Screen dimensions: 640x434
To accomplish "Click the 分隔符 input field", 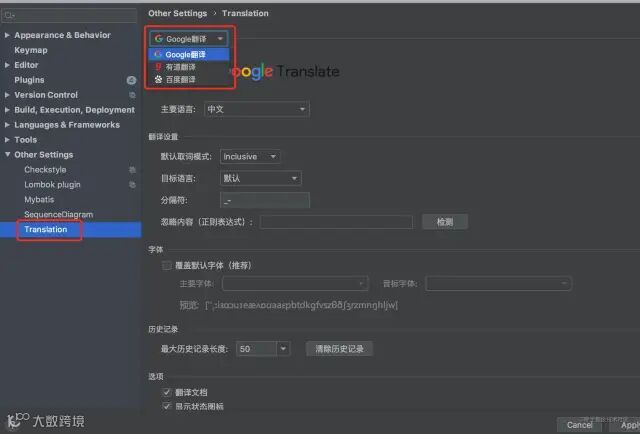I will tap(265, 200).
